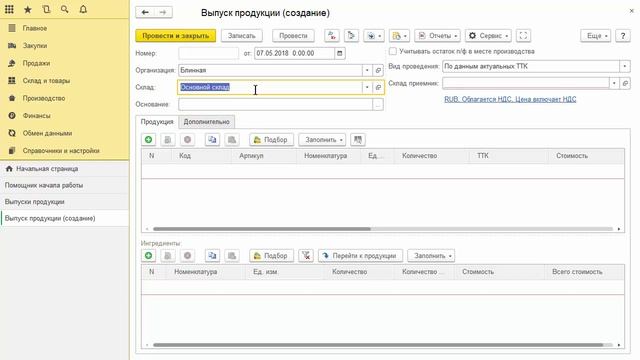Click the clear filter icon in Ингредиенты toolbar

pos(306,256)
